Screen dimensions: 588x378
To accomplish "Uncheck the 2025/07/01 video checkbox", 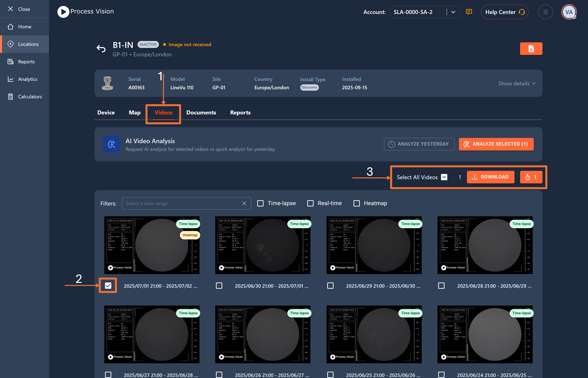I will pos(108,286).
